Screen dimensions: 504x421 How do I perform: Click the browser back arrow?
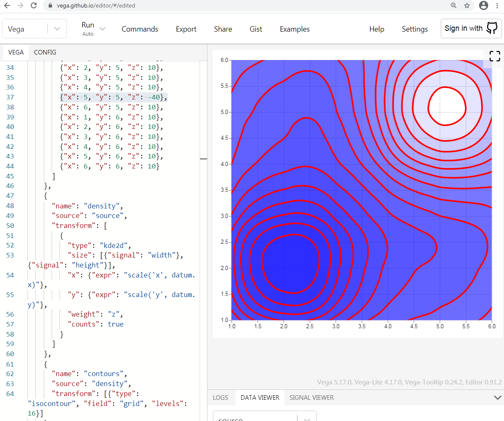(x=7, y=5)
